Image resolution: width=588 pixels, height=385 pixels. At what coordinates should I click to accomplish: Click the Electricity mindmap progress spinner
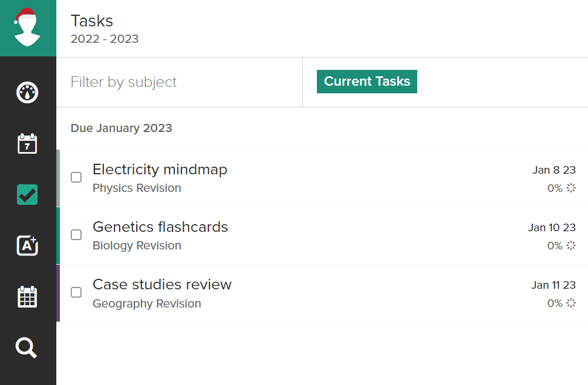point(569,188)
